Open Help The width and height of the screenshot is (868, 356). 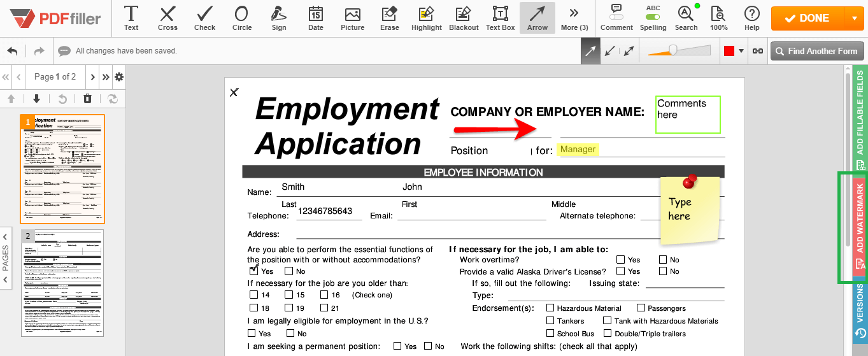click(752, 18)
